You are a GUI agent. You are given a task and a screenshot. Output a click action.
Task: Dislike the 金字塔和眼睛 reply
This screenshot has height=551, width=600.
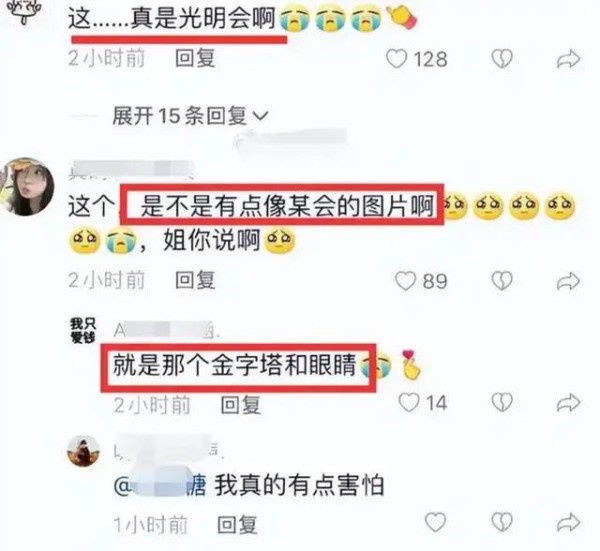pyautogui.click(x=501, y=403)
